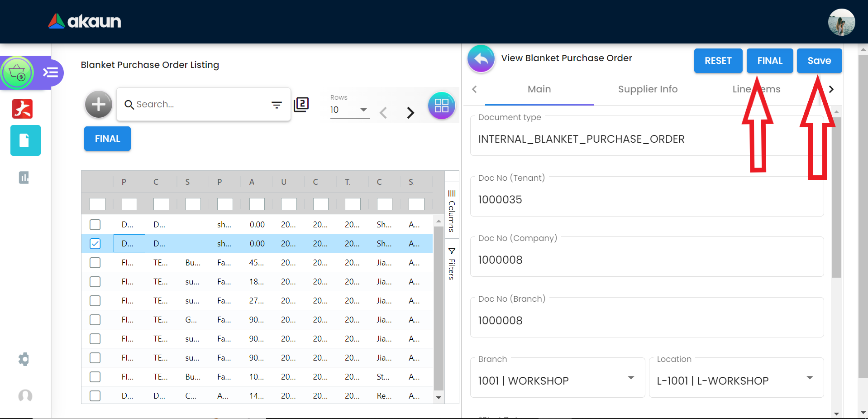Select the Main tab
The image size is (868, 419).
539,89
